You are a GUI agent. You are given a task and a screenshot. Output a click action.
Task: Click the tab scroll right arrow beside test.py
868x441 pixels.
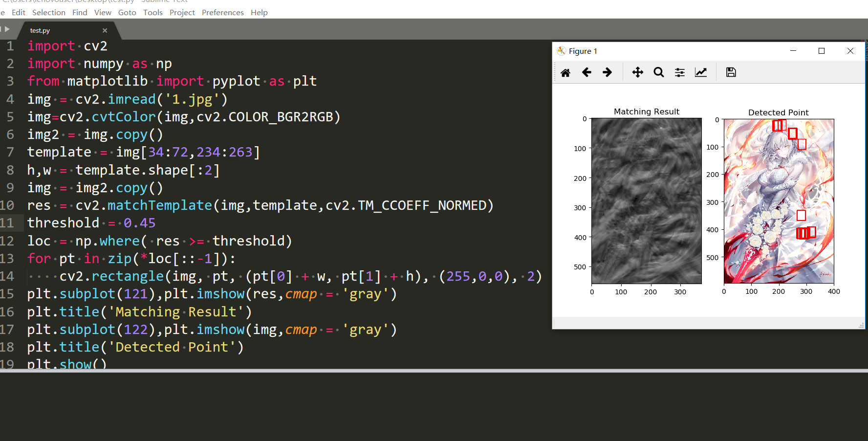click(x=7, y=29)
